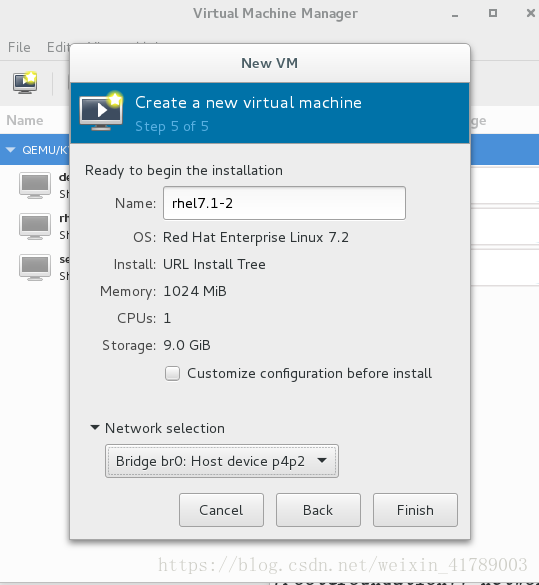Image resolution: width=539 pixels, height=585 pixels.
Task: Click the Name field containing rhel7.1-2
Action: coord(284,203)
